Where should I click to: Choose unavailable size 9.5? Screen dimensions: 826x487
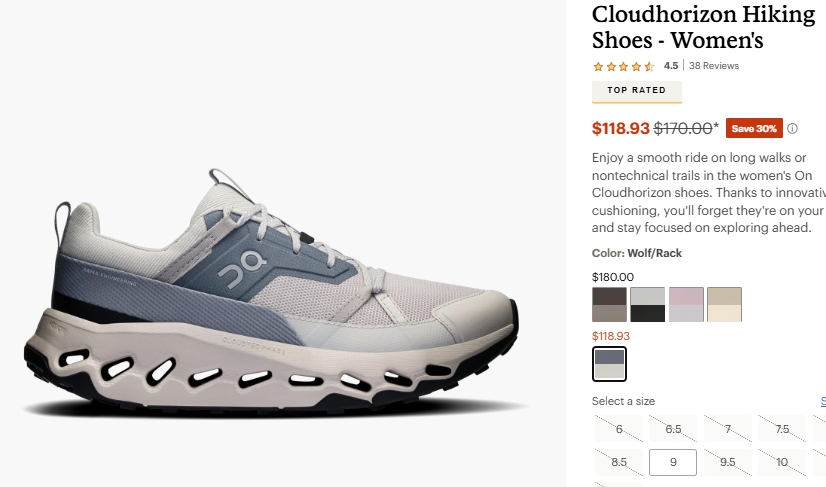[727, 462]
